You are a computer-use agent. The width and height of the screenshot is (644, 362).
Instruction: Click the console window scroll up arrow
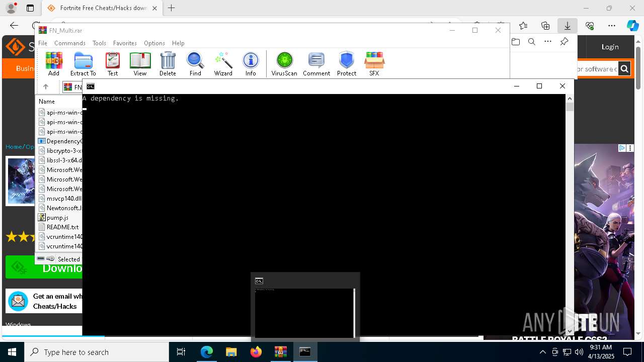coord(570,98)
